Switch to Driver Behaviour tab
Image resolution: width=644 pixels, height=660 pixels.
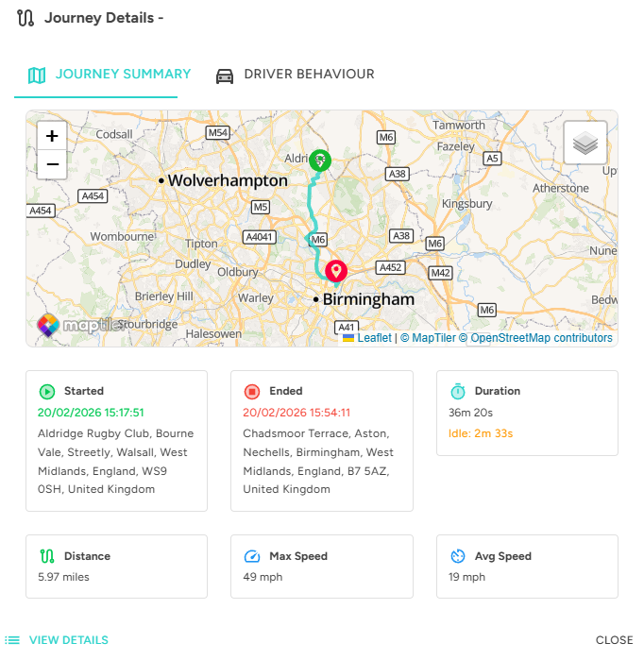tap(295, 75)
